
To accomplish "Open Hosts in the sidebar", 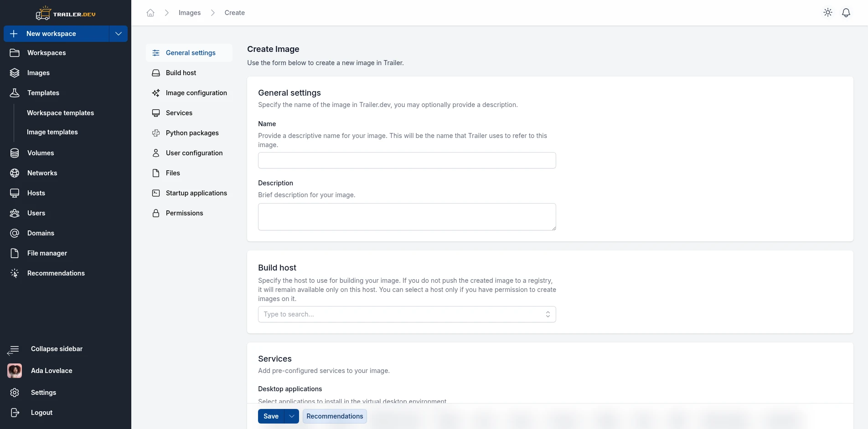I will [x=36, y=193].
